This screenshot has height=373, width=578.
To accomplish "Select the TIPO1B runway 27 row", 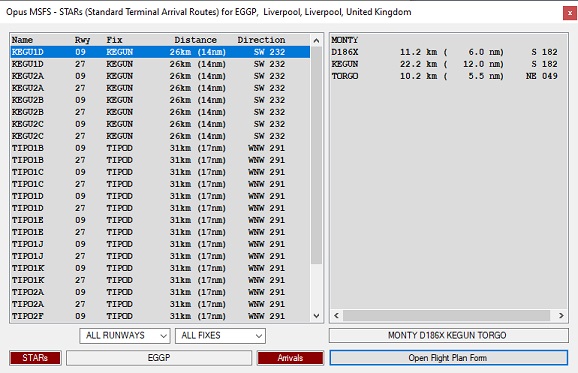I will tap(160, 160).
